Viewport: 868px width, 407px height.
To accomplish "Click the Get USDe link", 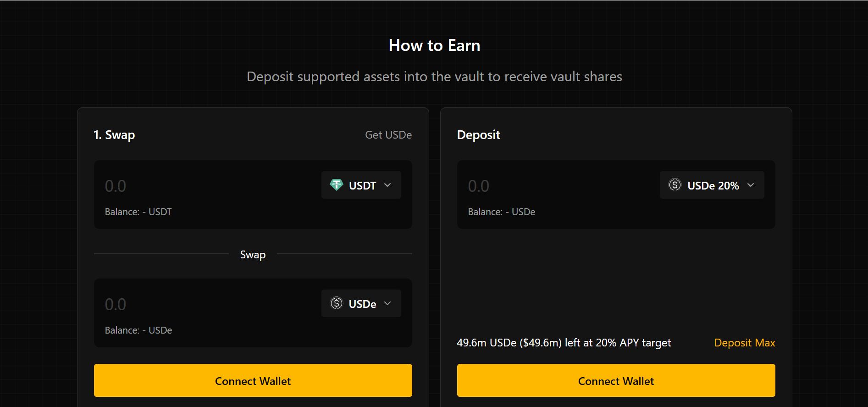I will point(388,135).
